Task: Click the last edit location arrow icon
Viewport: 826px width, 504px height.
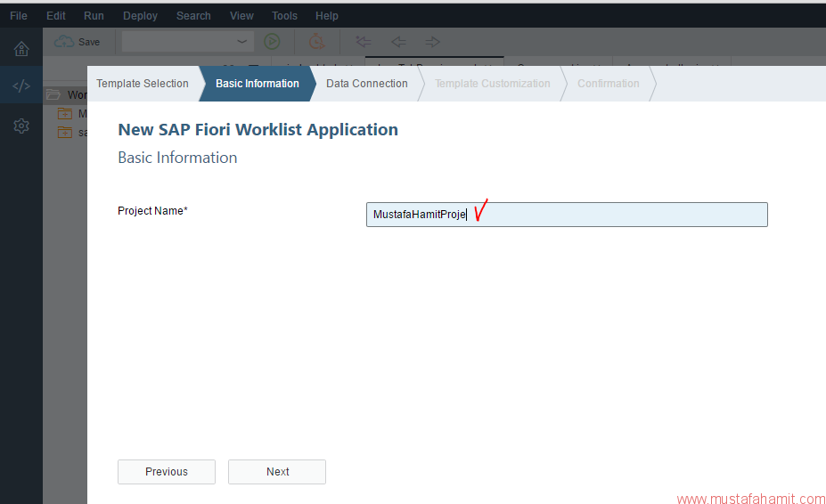Action: coord(364,42)
